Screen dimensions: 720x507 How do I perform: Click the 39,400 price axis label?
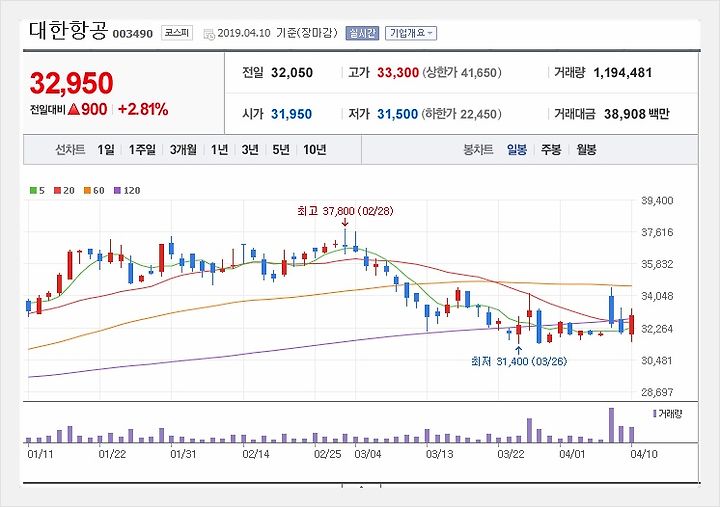(657, 201)
